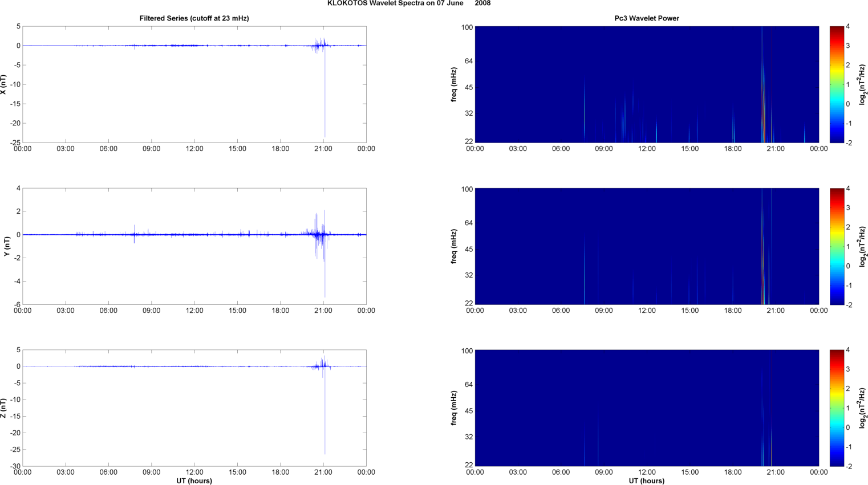
Task: Click the colorbar beside the bottom wavelet spectrum
Action: pos(836,408)
